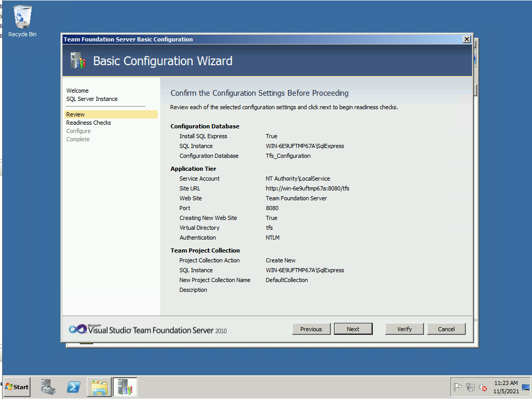Screen dimensions: 532x399
Task: Open the Recycle Bin on the desktop
Action: (22, 21)
